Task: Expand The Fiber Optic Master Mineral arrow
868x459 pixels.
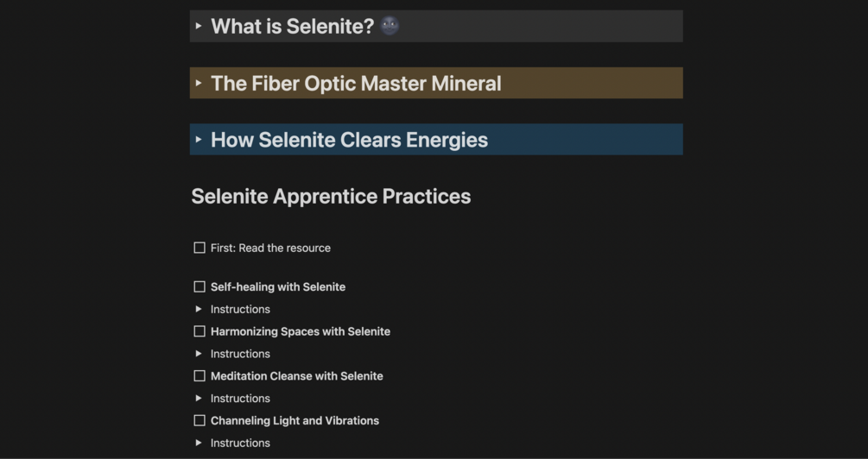Action: [x=199, y=83]
